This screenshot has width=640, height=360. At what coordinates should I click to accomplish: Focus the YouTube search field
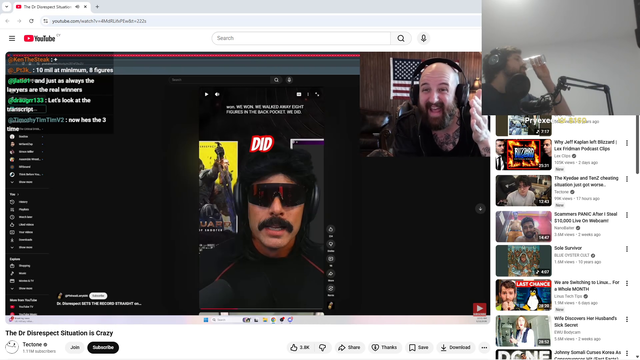pyautogui.click(x=301, y=38)
